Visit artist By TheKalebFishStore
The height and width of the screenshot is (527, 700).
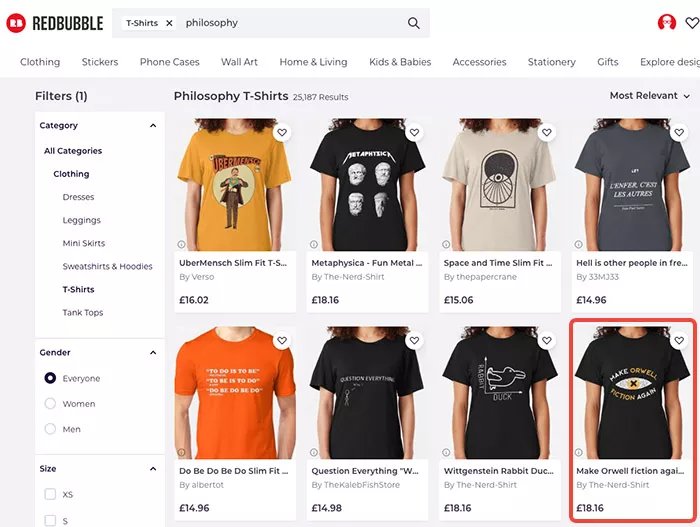pos(356,485)
